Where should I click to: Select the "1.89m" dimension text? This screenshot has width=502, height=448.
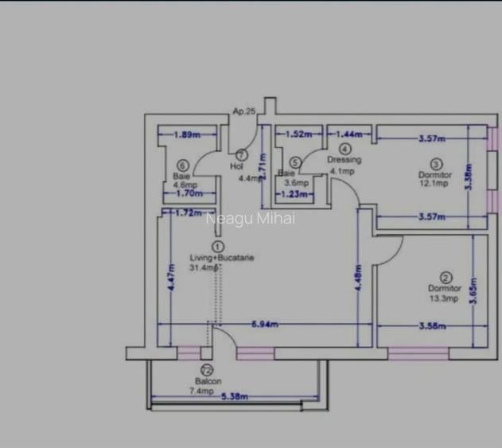pyautogui.click(x=187, y=134)
